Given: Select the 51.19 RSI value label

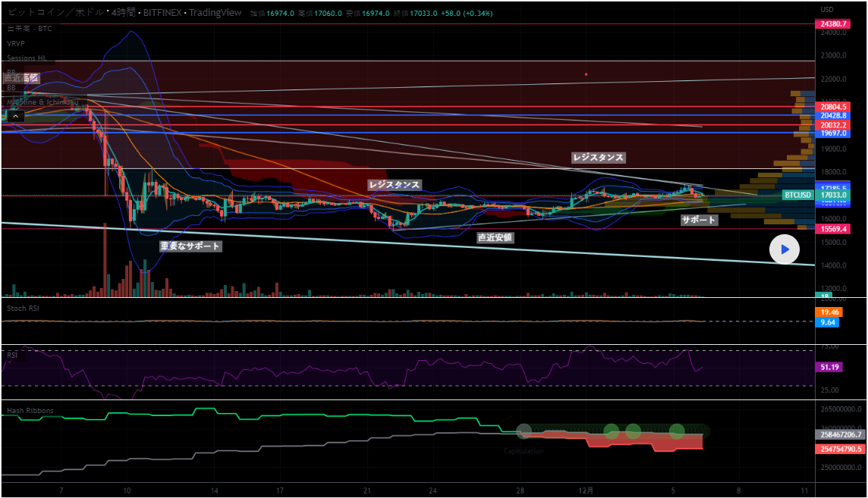Looking at the screenshot, I should (x=829, y=367).
